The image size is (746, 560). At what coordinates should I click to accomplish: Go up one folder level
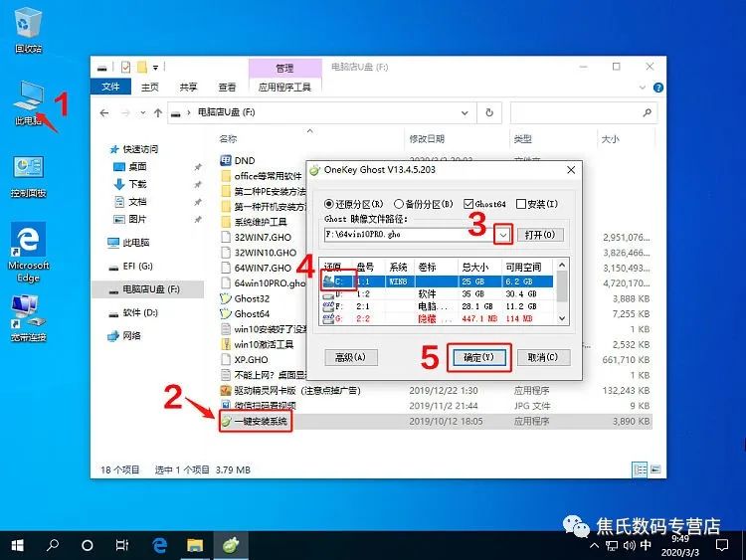coord(158,112)
